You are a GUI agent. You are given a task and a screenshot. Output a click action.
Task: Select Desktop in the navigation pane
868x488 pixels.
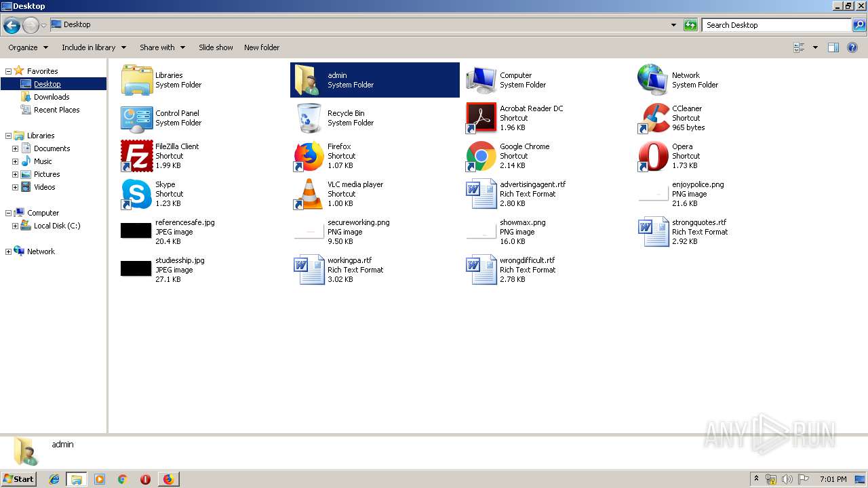(x=47, y=84)
